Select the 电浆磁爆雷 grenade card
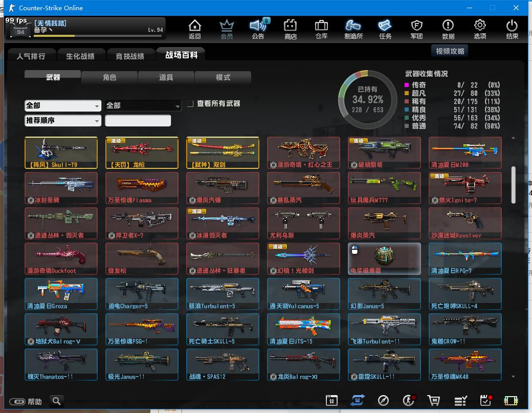The image size is (532, 413). point(384,258)
